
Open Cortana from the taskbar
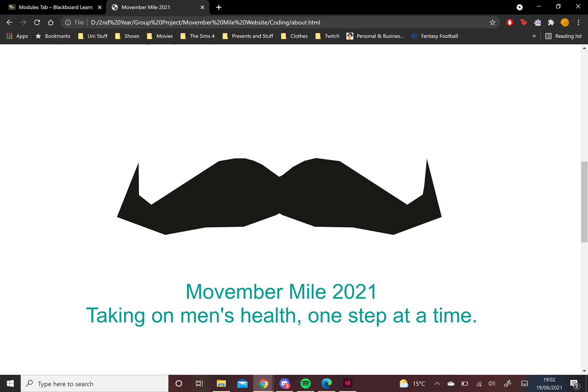tap(179, 383)
